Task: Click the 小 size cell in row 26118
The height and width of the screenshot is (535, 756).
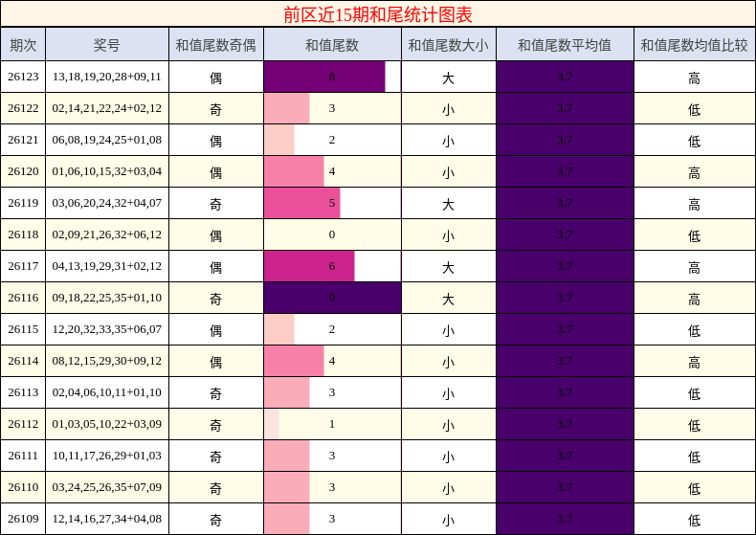Action: 449,234
